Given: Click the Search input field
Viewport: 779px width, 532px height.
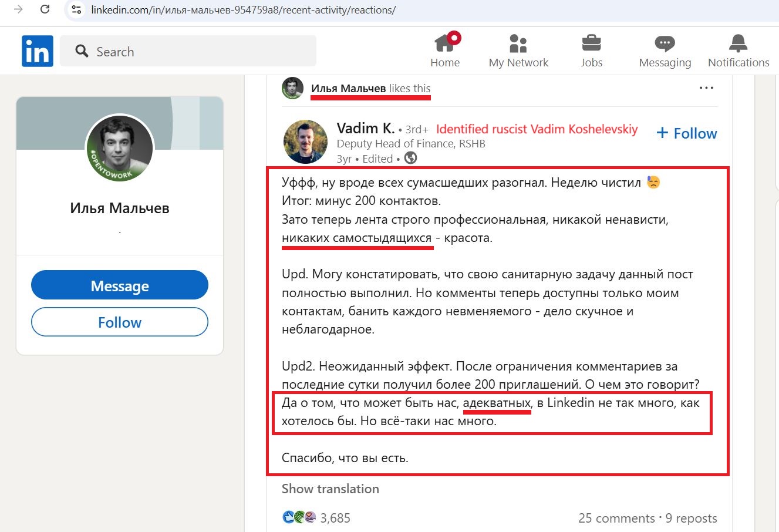Looking at the screenshot, I should [x=188, y=51].
